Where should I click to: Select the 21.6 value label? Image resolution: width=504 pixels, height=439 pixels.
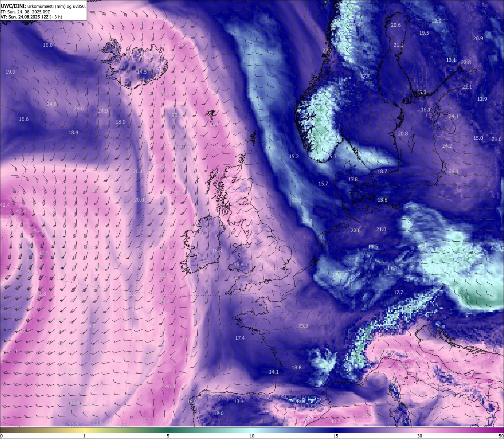[497, 139]
